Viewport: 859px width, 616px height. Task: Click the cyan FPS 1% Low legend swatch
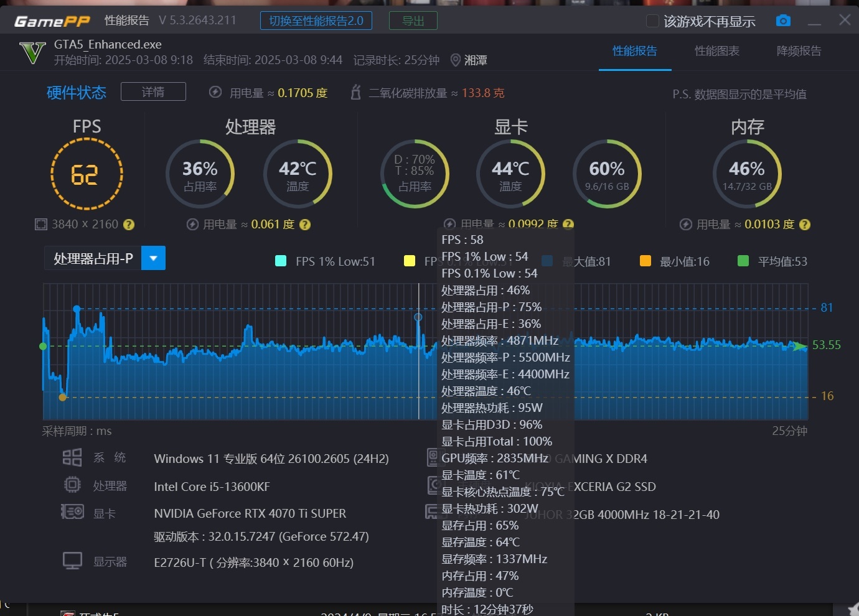281,261
